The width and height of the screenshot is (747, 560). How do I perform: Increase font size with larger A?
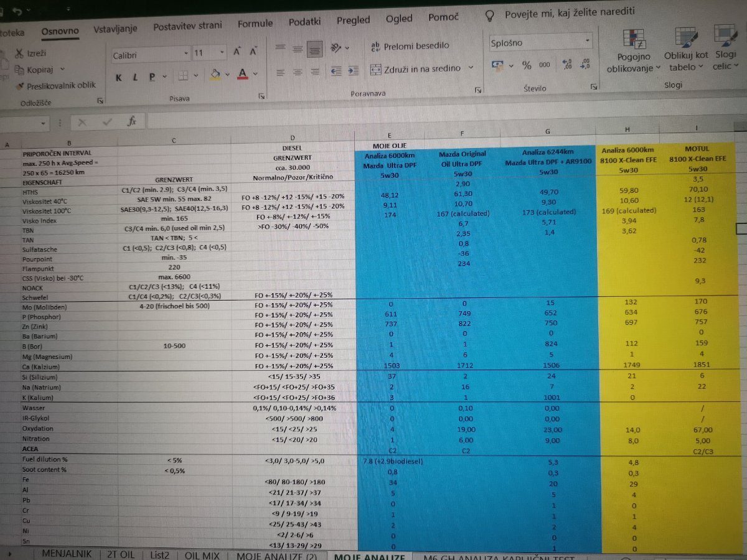(237, 52)
